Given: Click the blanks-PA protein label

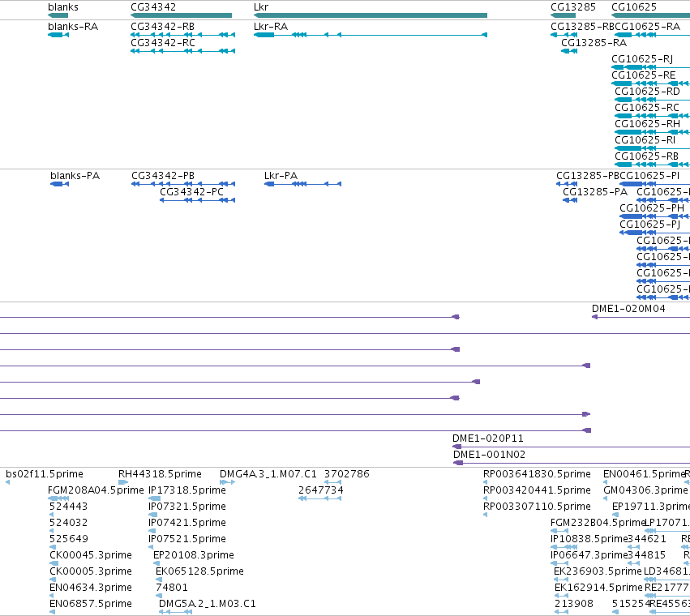Looking at the screenshot, I should (x=75, y=176).
